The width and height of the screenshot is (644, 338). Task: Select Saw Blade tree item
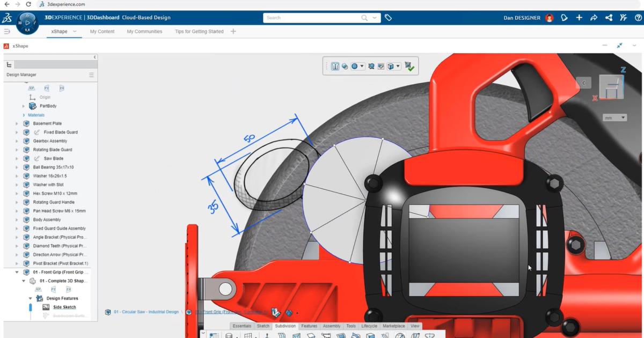[53, 159]
